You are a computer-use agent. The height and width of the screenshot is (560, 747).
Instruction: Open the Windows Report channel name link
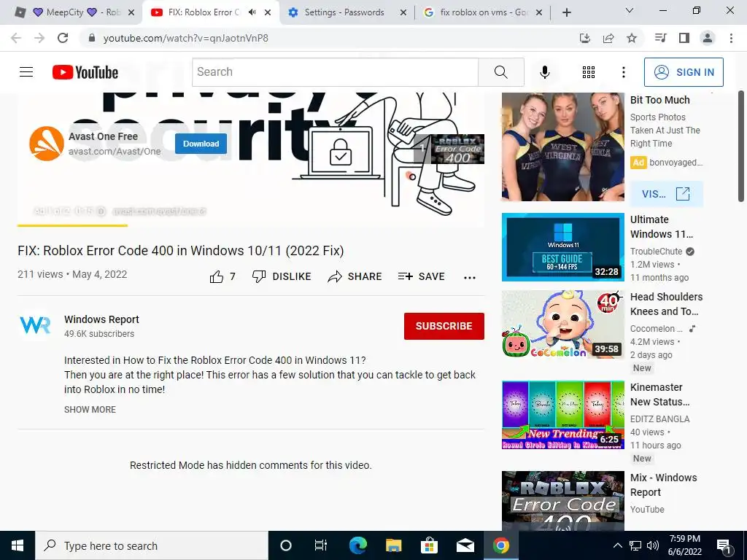coord(101,319)
